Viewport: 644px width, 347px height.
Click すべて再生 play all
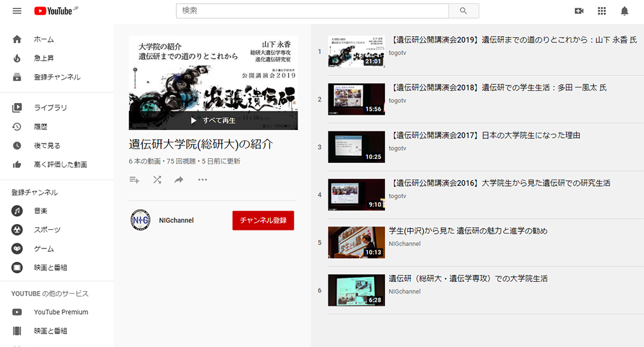pyautogui.click(x=213, y=120)
